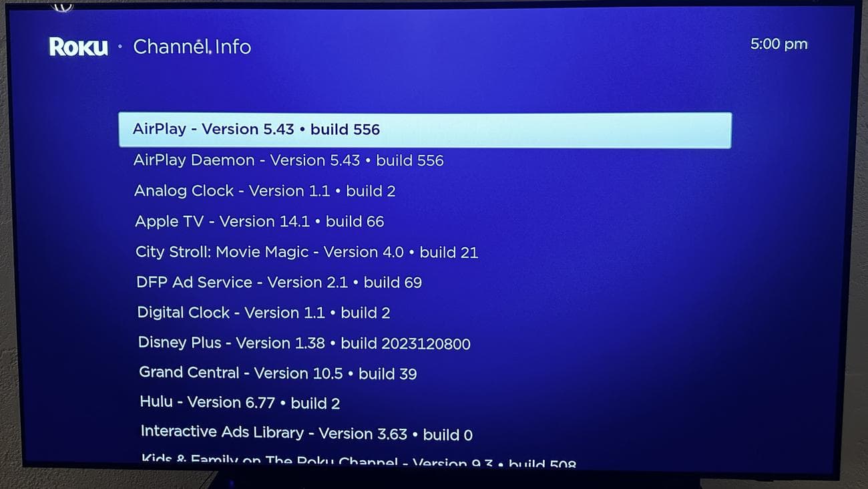Select City Stroll: Movie Magic entry

[x=307, y=253]
